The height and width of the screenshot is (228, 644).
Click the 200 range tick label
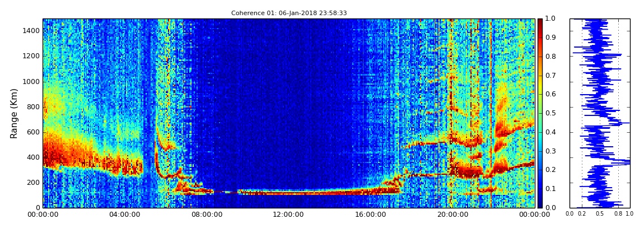point(33,183)
